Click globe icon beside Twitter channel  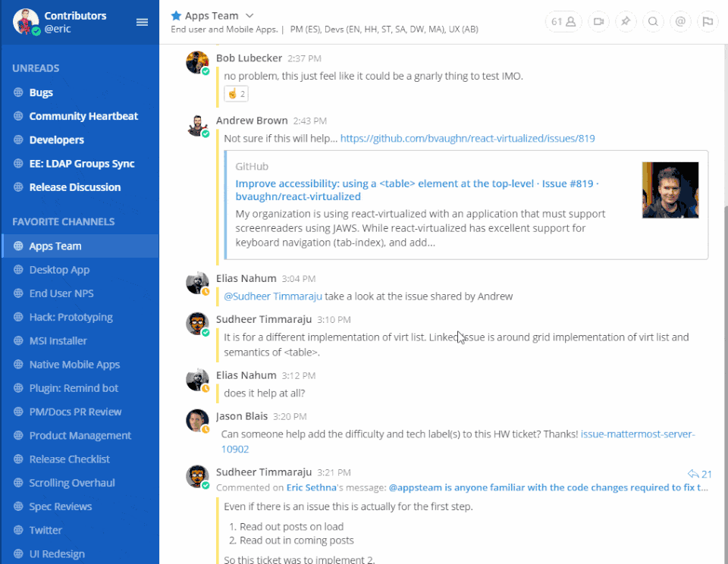(18, 530)
